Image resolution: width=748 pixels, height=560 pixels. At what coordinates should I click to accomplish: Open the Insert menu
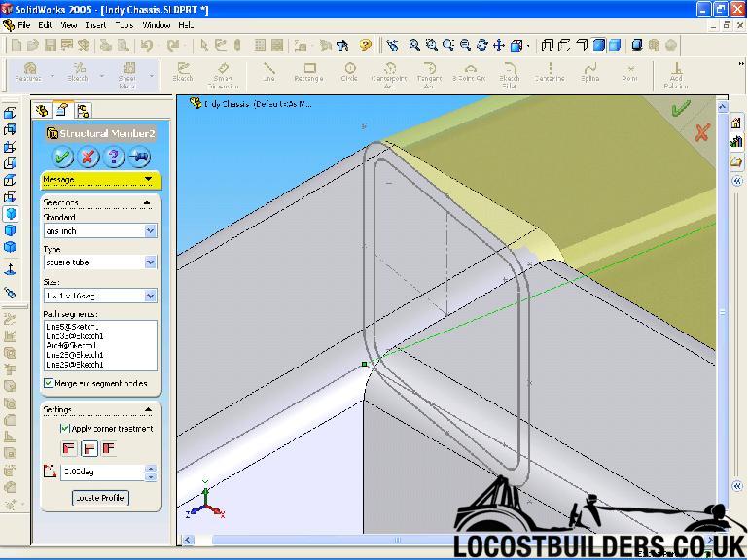click(x=95, y=25)
